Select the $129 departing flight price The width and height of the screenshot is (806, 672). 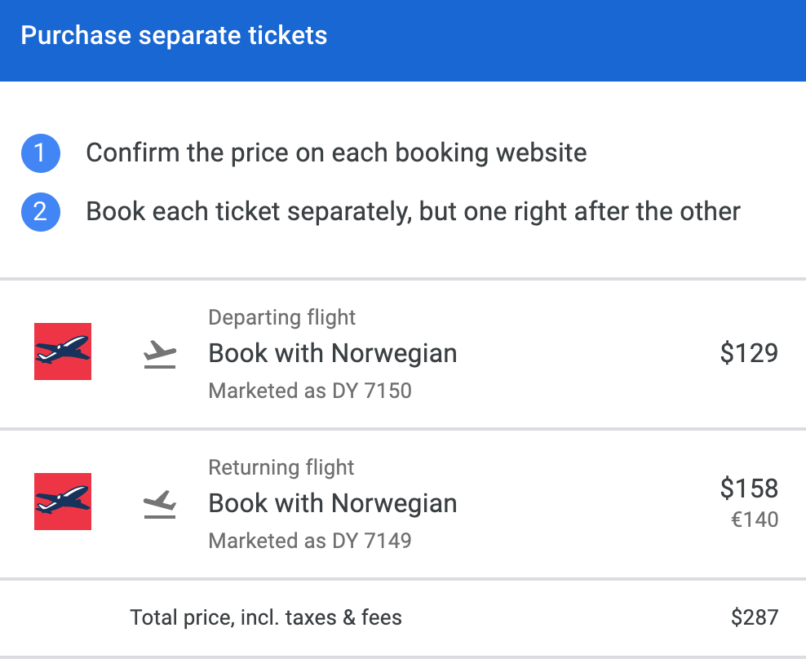tap(749, 353)
